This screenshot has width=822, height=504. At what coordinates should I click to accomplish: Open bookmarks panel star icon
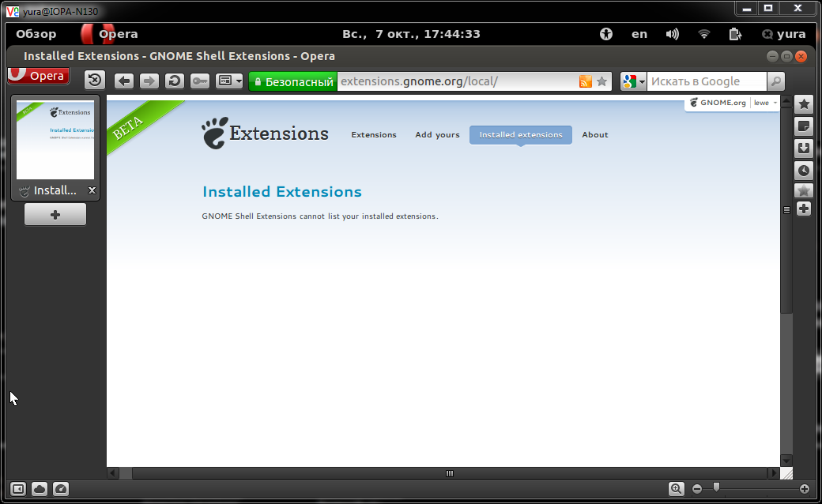pyautogui.click(x=804, y=104)
